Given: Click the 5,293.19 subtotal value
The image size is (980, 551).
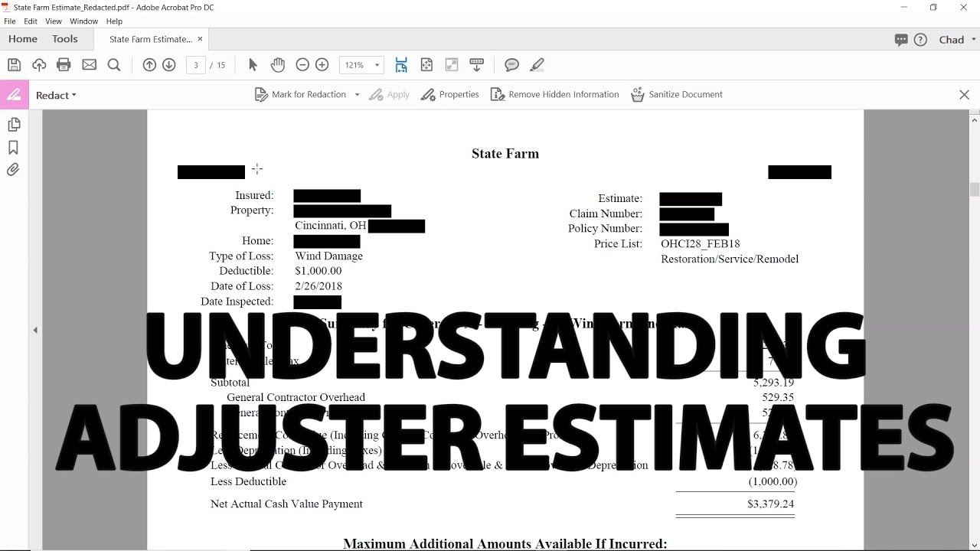Looking at the screenshot, I should click(x=773, y=382).
